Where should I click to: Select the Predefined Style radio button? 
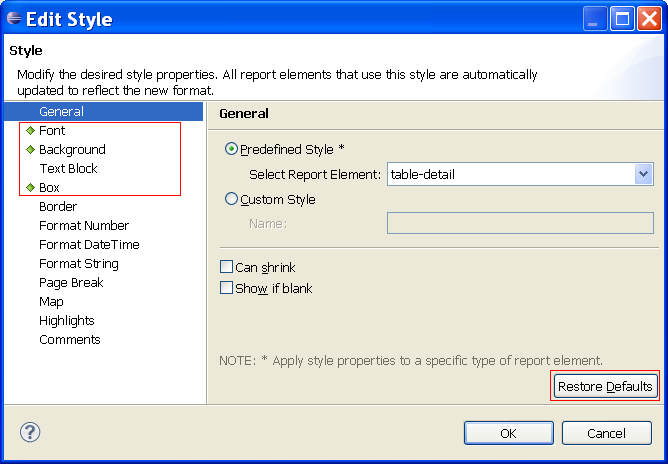tap(232, 149)
